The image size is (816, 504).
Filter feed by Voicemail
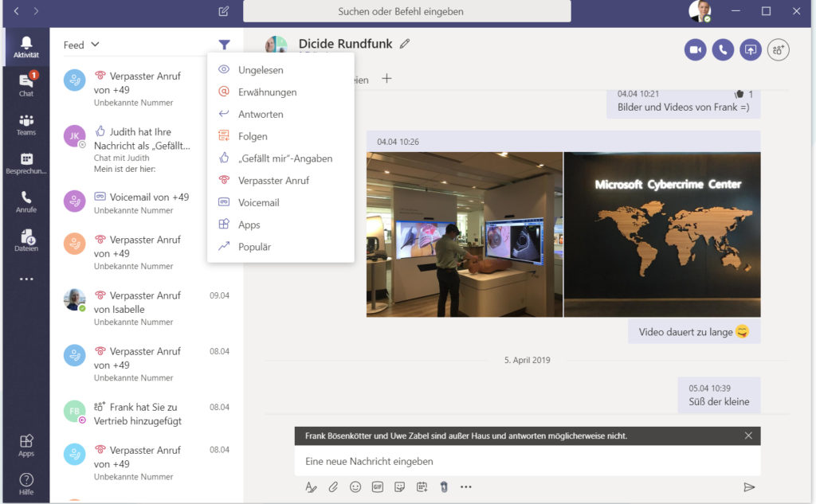coord(280,202)
